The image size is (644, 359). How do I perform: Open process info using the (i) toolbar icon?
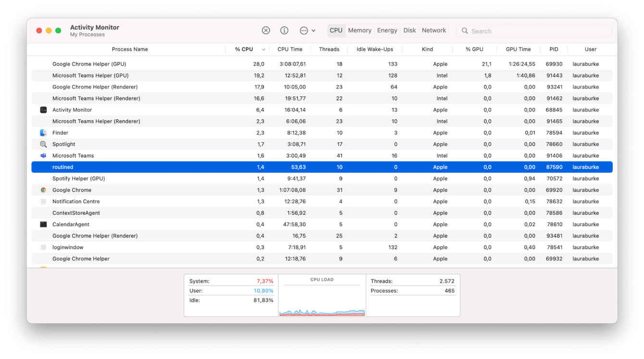pos(284,30)
